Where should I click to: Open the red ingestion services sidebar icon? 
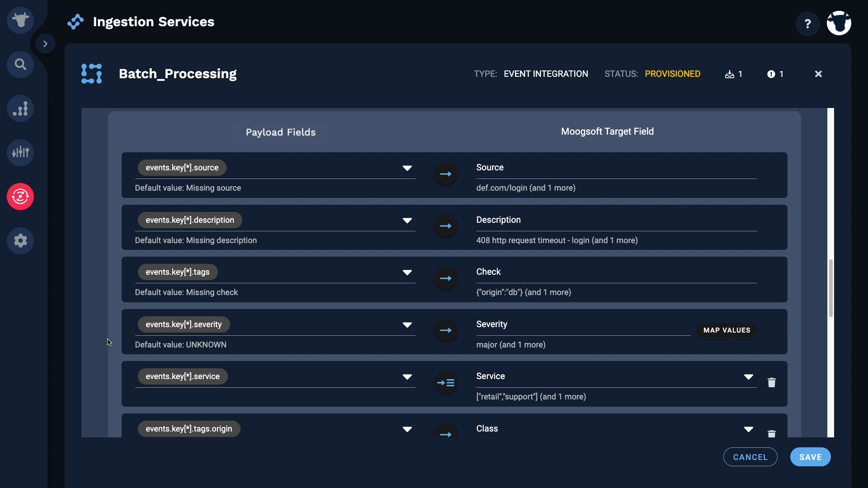(20, 197)
